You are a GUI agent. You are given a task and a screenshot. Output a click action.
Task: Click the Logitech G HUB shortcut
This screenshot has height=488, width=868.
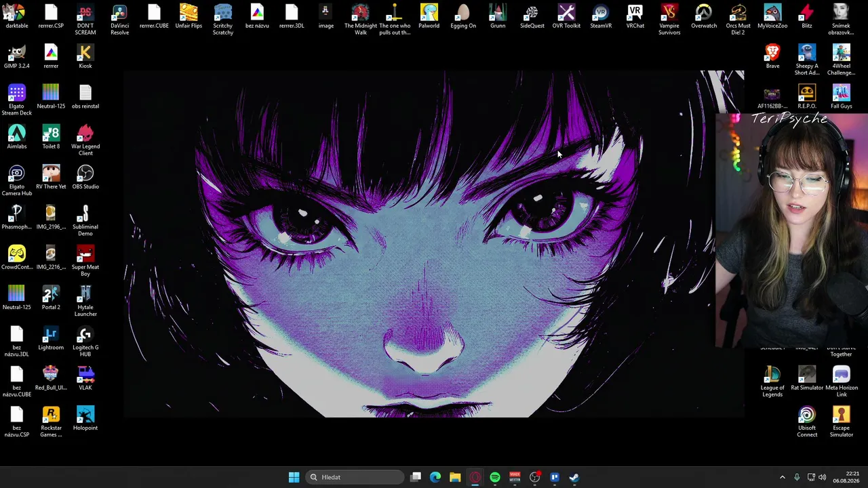(85, 342)
